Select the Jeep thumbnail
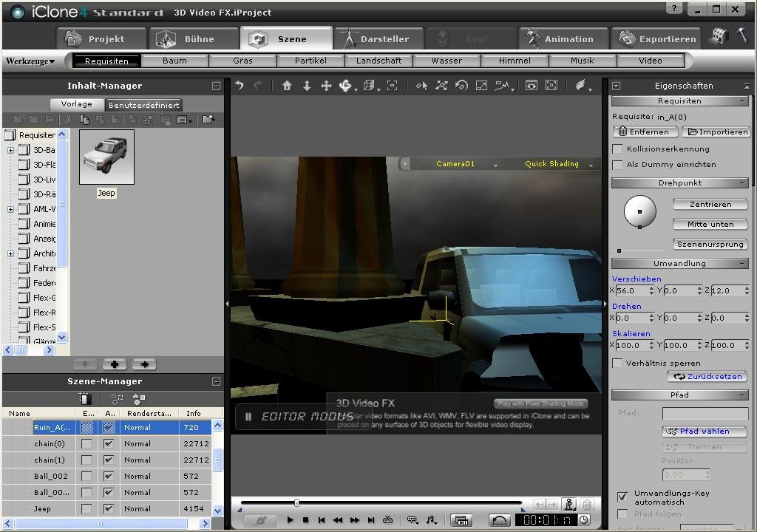Viewport: 757px width, 532px height. [106, 157]
